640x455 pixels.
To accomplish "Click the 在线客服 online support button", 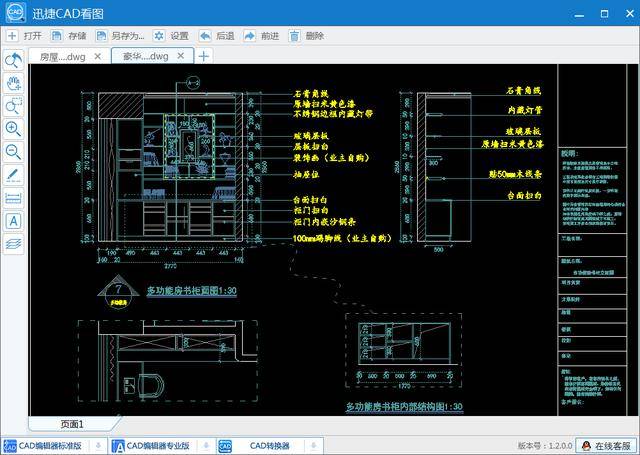I will click(x=606, y=446).
